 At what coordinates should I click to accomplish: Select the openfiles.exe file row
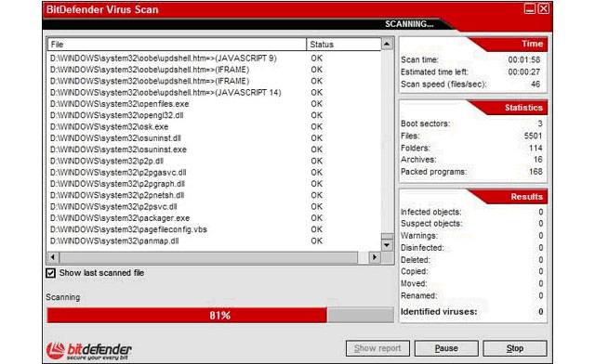215,104
